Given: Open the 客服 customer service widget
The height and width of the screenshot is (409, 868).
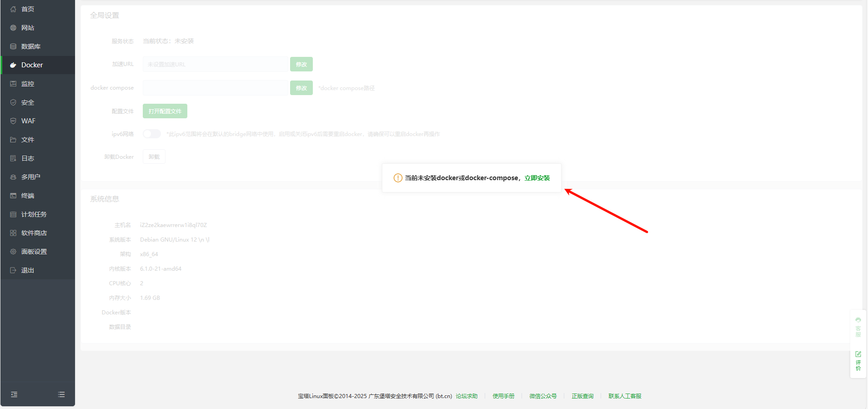Looking at the screenshot, I should (x=858, y=327).
